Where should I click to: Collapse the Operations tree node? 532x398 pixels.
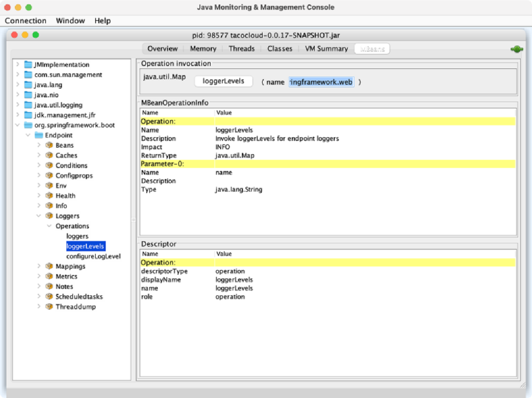[49, 226]
